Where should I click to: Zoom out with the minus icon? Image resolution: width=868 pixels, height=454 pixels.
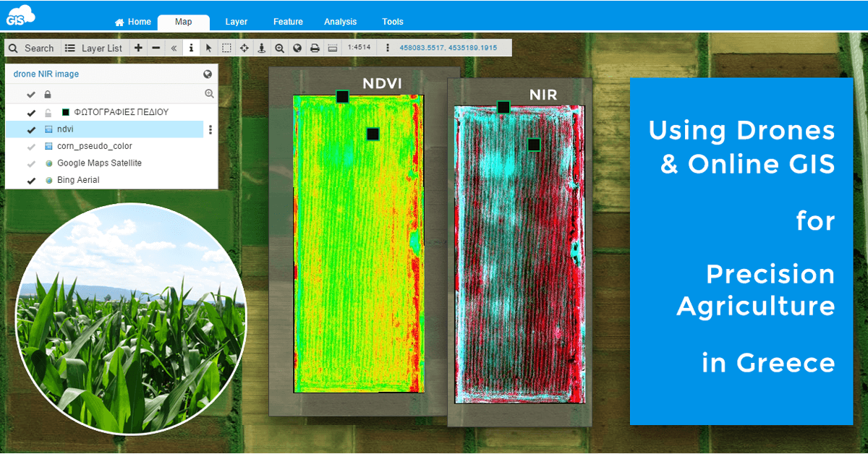coord(156,48)
